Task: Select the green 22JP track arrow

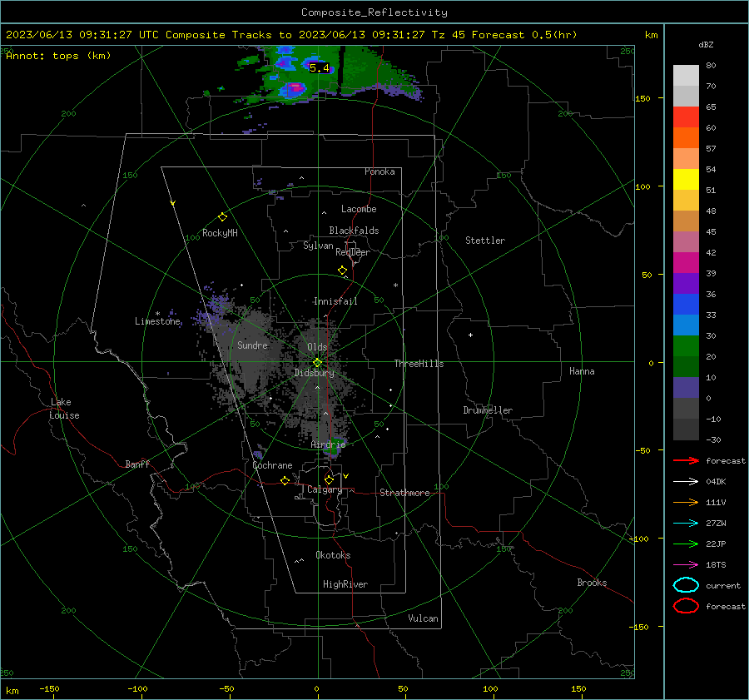Action: coord(686,544)
